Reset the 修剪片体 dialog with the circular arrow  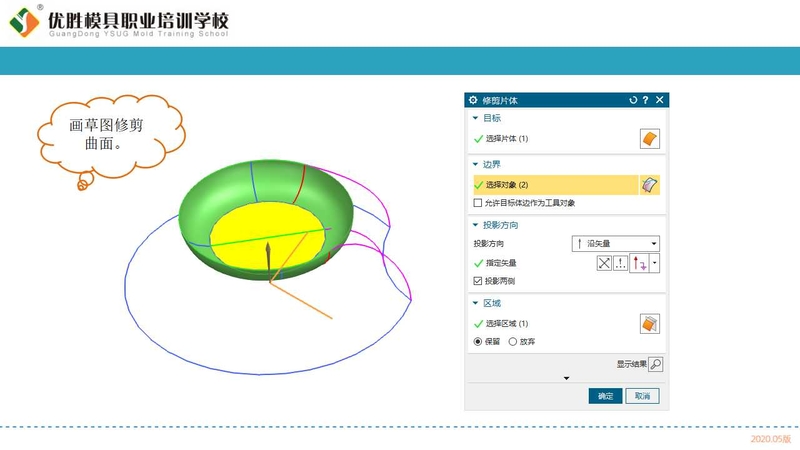(633, 100)
